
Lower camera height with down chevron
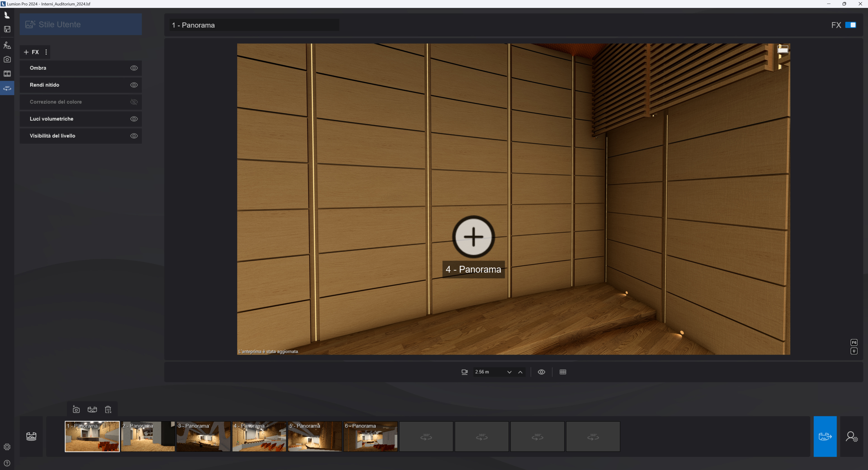[x=509, y=372]
